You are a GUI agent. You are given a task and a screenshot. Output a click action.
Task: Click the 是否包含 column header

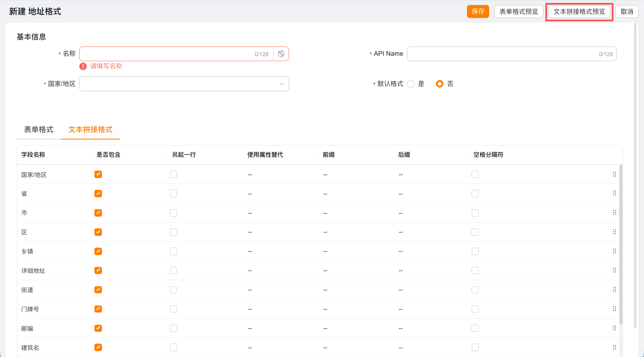point(108,155)
